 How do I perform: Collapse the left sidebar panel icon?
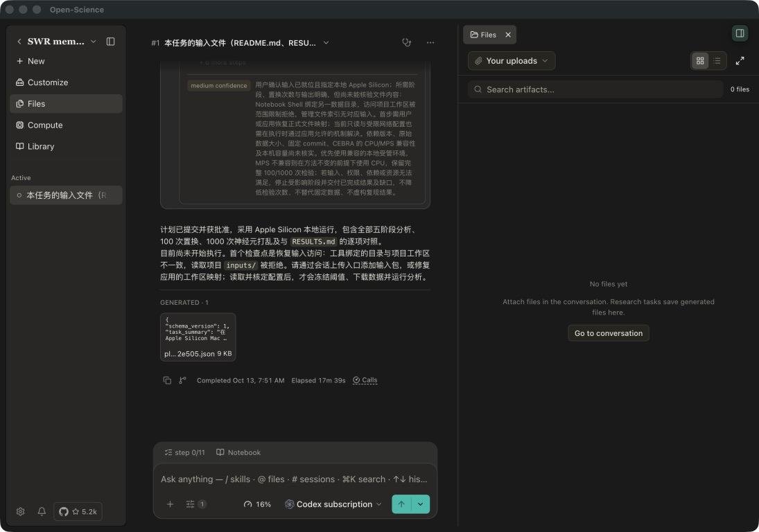pos(110,42)
